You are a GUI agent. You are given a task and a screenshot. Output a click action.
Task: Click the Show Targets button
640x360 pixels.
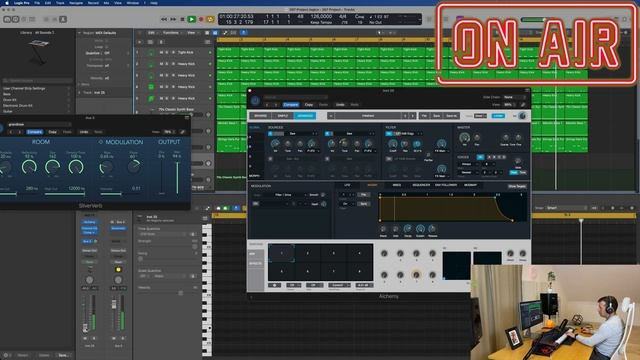[517, 186]
